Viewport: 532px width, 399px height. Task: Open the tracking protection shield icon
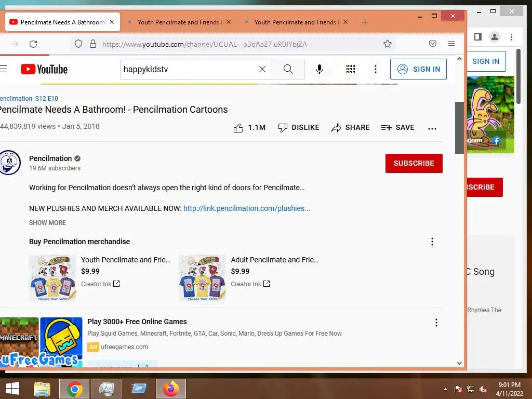point(78,44)
